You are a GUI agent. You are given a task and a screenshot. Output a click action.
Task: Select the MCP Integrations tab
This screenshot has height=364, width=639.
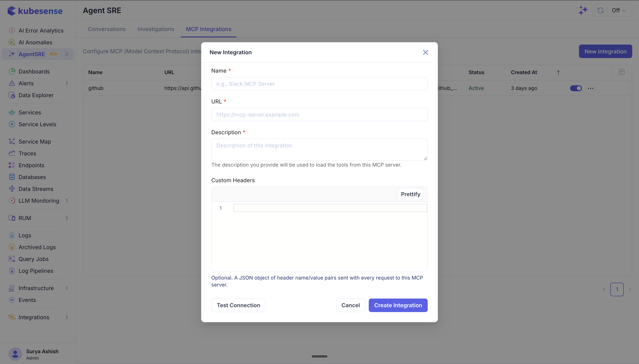click(x=208, y=29)
